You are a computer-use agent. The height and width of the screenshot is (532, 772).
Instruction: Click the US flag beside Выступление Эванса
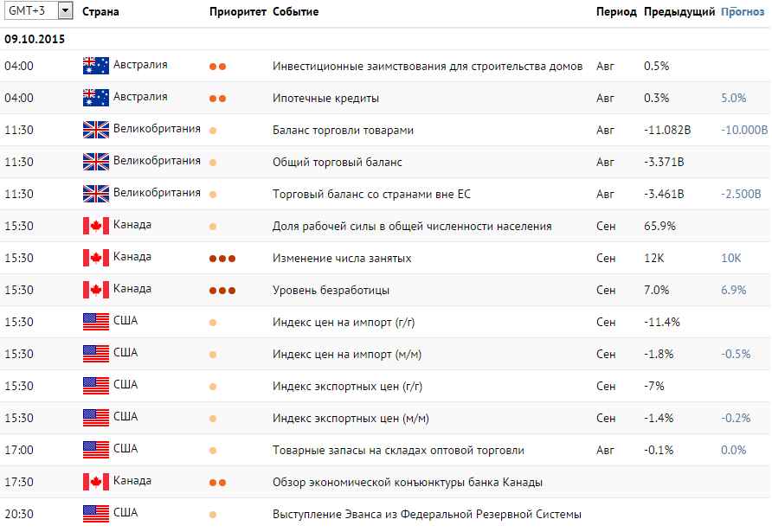point(95,513)
